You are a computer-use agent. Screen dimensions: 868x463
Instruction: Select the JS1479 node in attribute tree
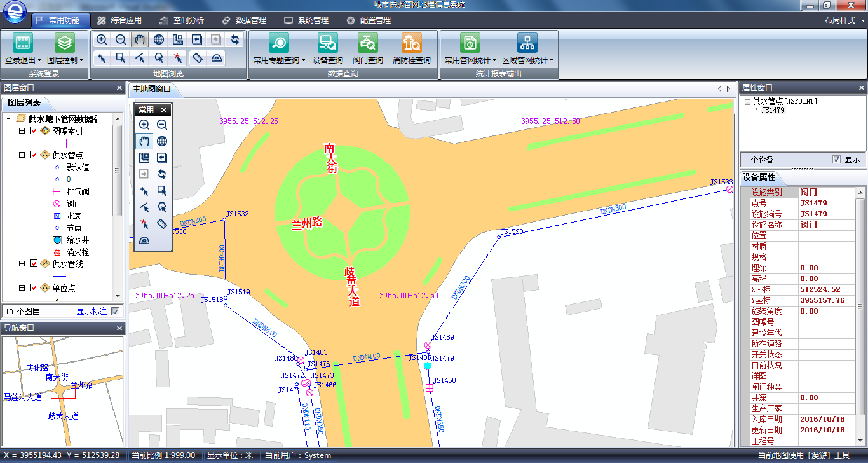773,111
